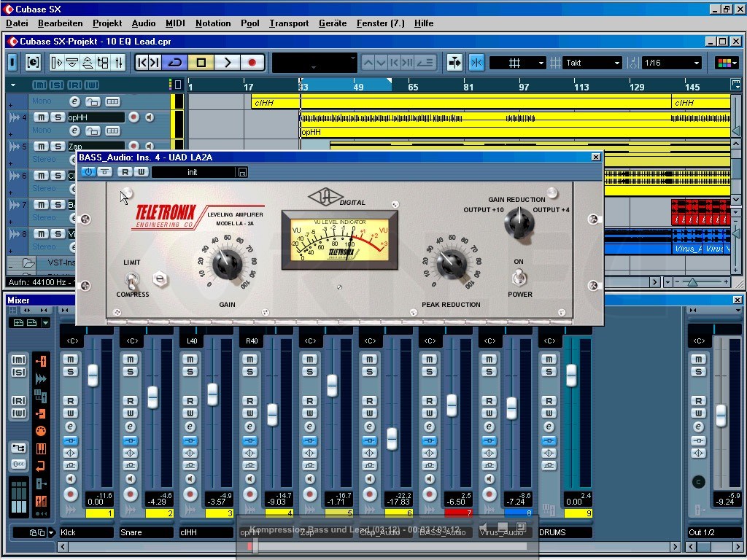Click the horizontal scrollbar at the bottom of the Mixer
This screenshot has height=560, width=747.
point(365,545)
